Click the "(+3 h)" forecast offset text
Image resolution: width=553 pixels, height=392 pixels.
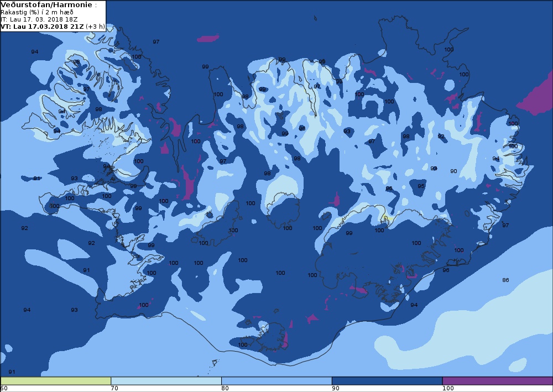(95, 27)
